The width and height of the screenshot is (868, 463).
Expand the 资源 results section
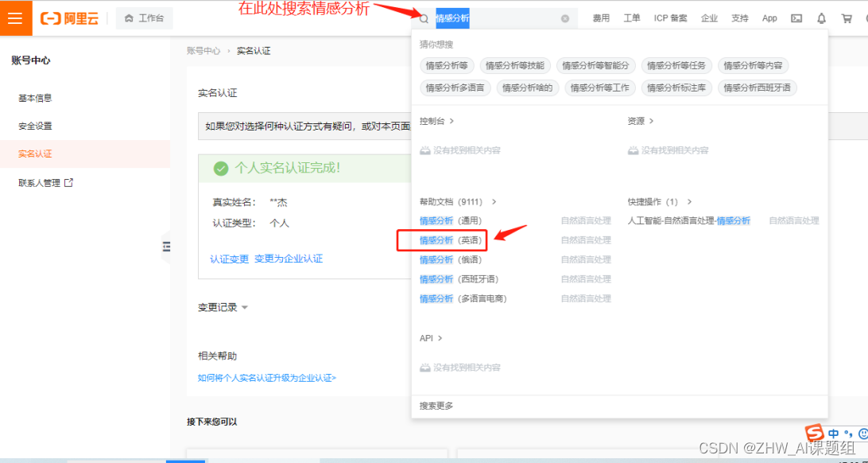pyautogui.click(x=641, y=121)
